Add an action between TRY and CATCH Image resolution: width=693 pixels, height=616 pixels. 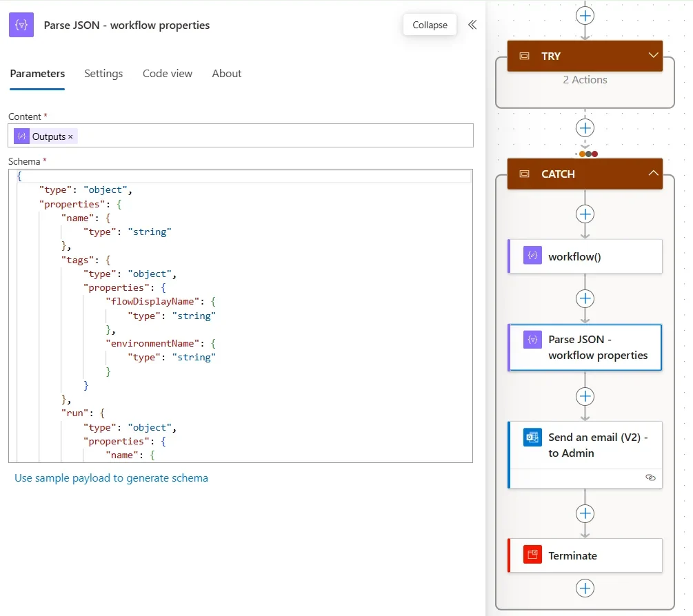pyautogui.click(x=585, y=128)
